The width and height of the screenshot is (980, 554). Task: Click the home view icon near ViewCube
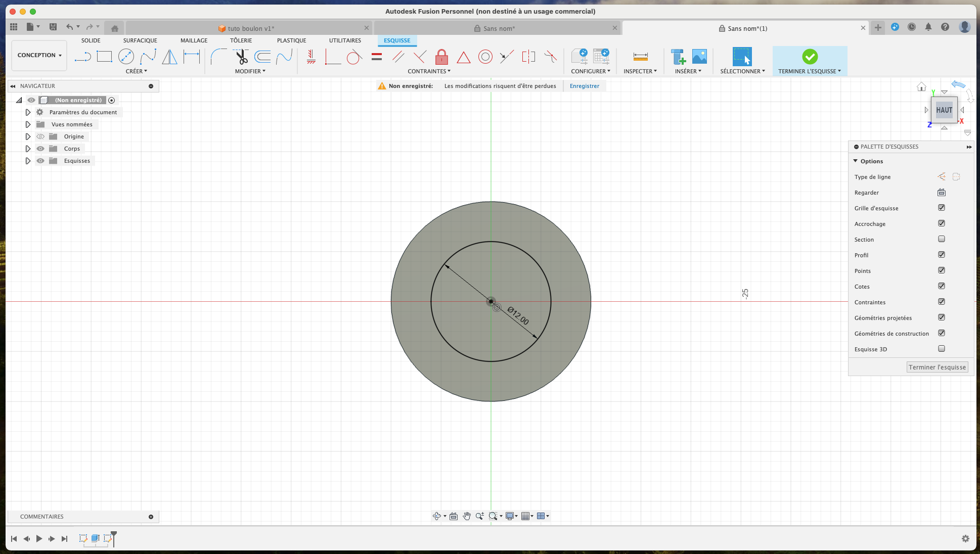pos(921,87)
